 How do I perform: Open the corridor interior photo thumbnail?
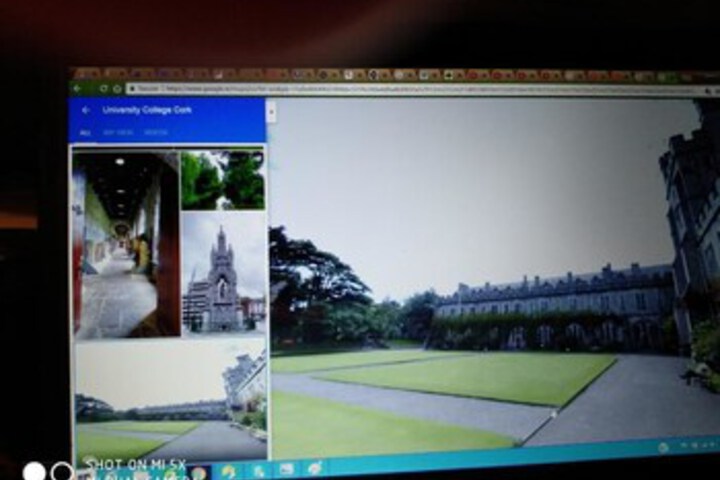point(127,245)
